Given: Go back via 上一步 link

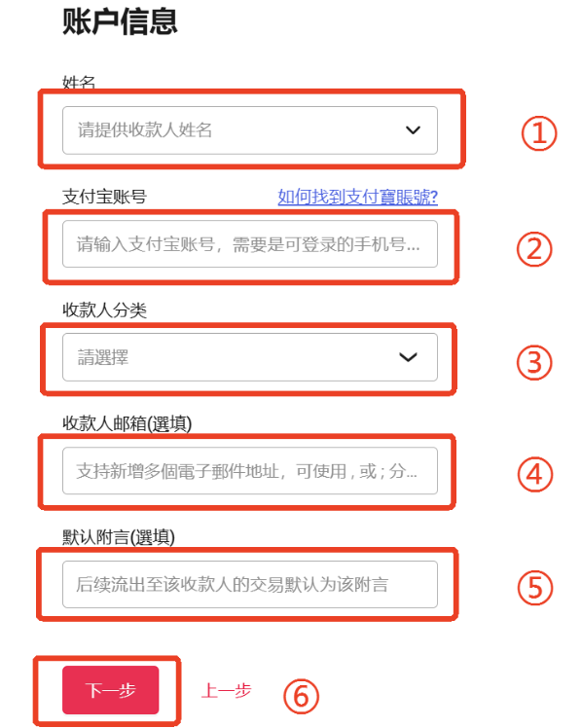Looking at the screenshot, I should pos(226,690).
